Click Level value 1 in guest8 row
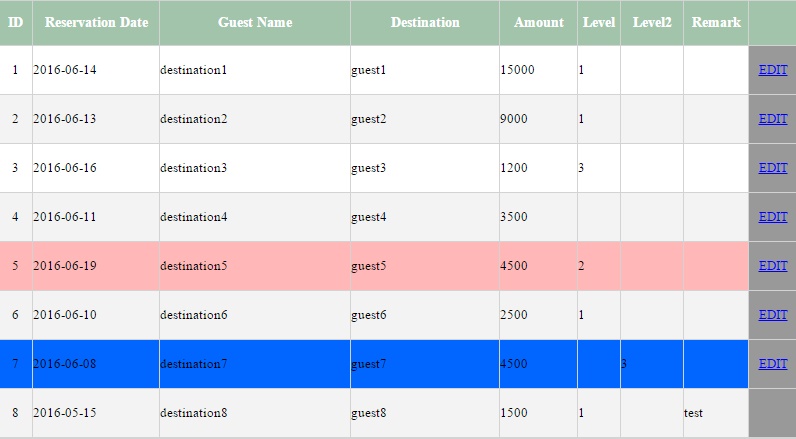 pyautogui.click(x=581, y=413)
